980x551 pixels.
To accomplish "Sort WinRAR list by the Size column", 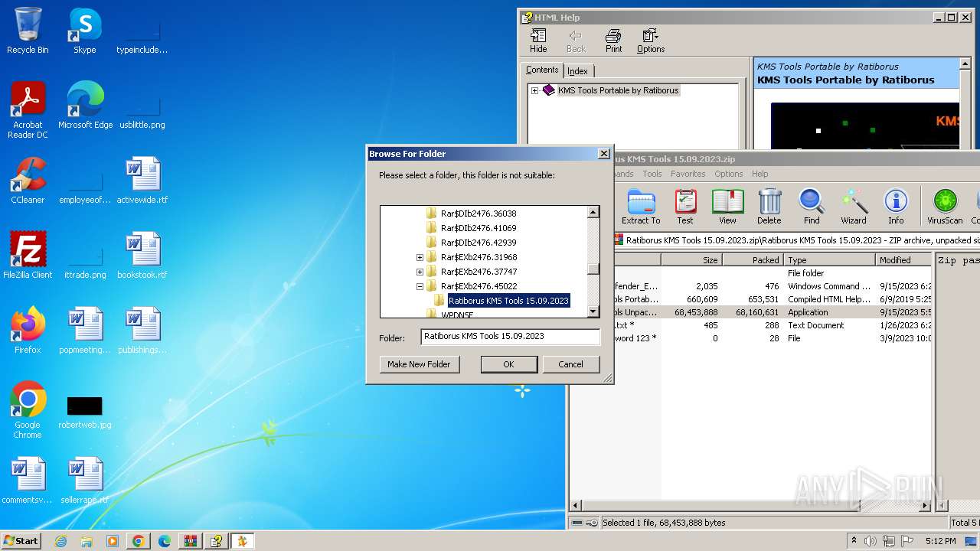I will click(691, 260).
